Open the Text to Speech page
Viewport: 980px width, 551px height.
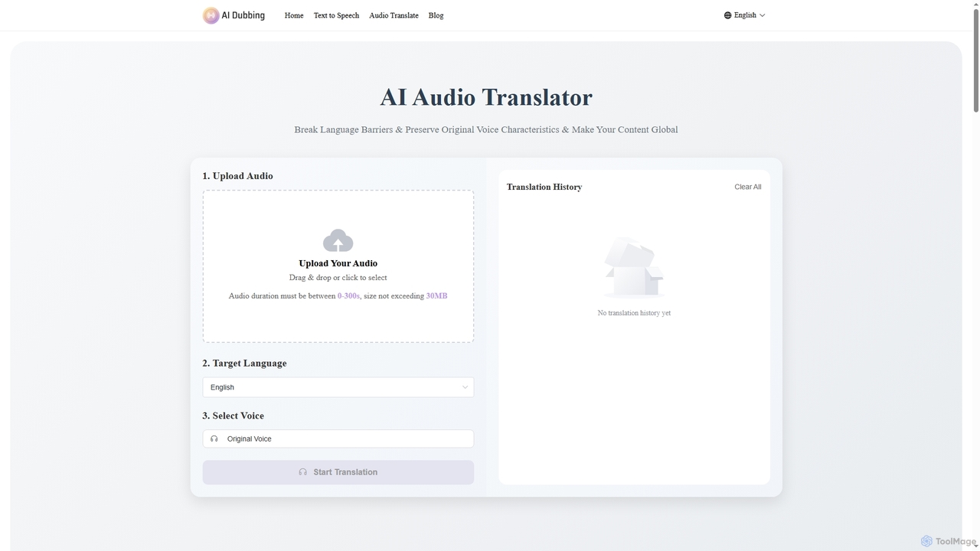(x=336, y=15)
